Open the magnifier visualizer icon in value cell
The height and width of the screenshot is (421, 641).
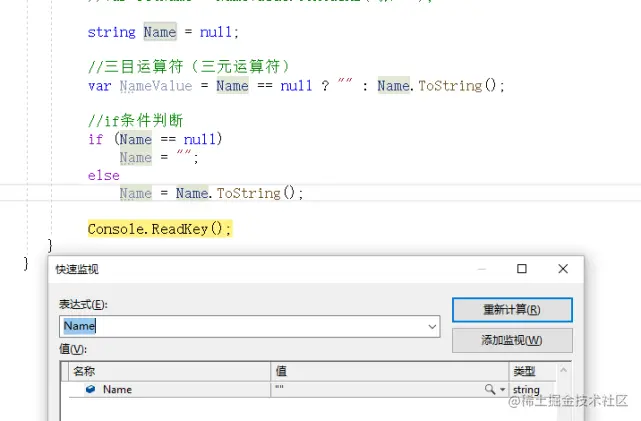[x=489, y=389]
